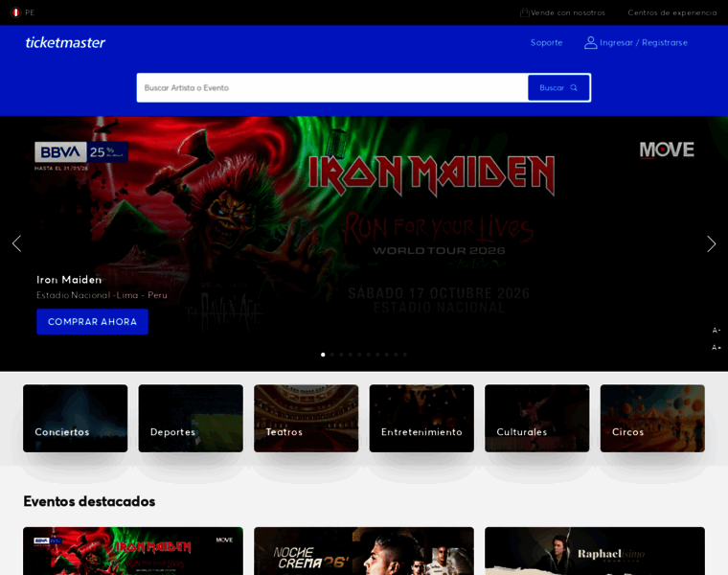728x575 pixels.
Task: Go to previous carousel slide arrow
Action: pos(16,243)
